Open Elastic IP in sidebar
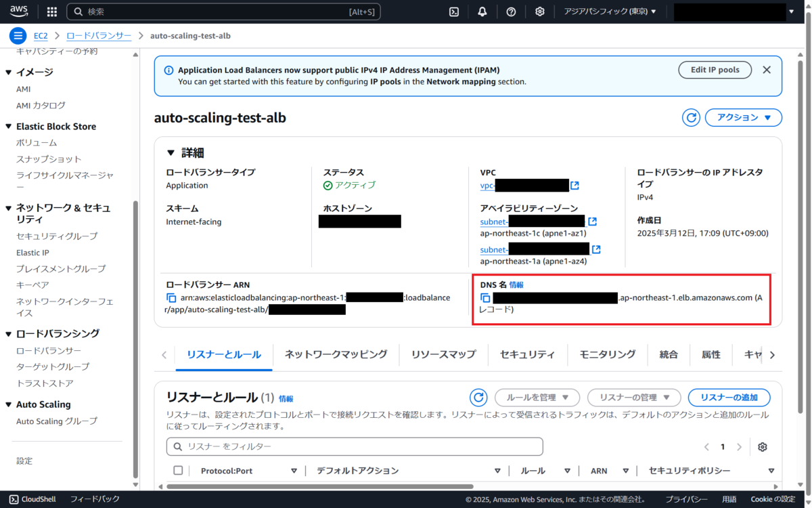This screenshot has width=812, height=508. pos(32,253)
